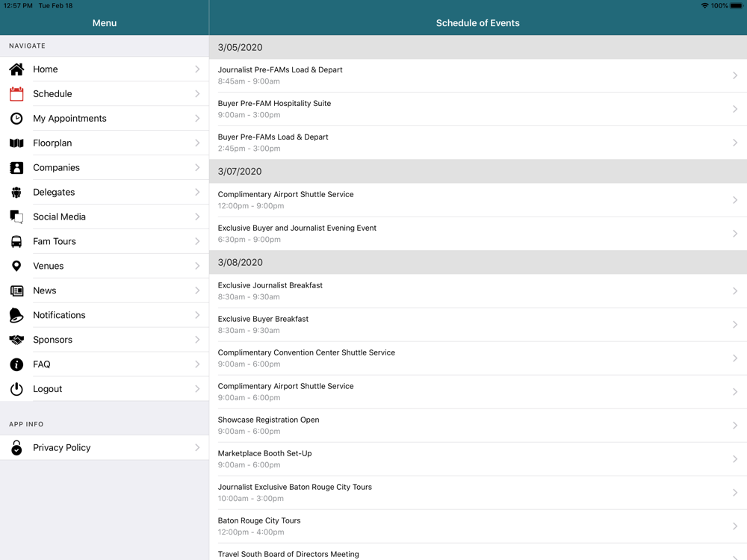Open the My Appointments menu item
This screenshot has height=560, width=747.
pyautogui.click(x=105, y=119)
